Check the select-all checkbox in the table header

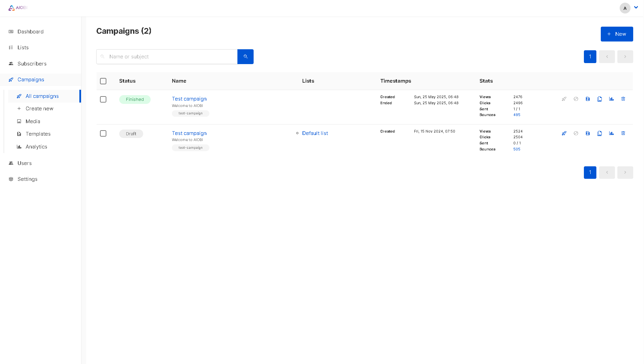tap(103, 81)
